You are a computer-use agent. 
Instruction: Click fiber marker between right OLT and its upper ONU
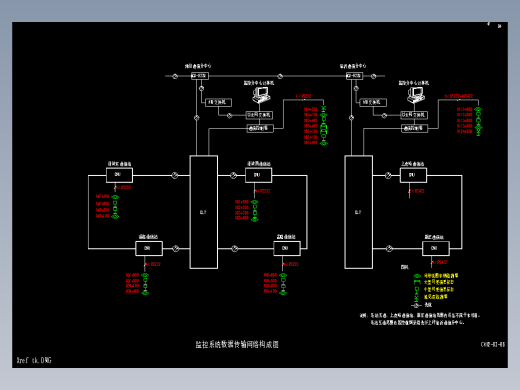click(x=388, y=175)
